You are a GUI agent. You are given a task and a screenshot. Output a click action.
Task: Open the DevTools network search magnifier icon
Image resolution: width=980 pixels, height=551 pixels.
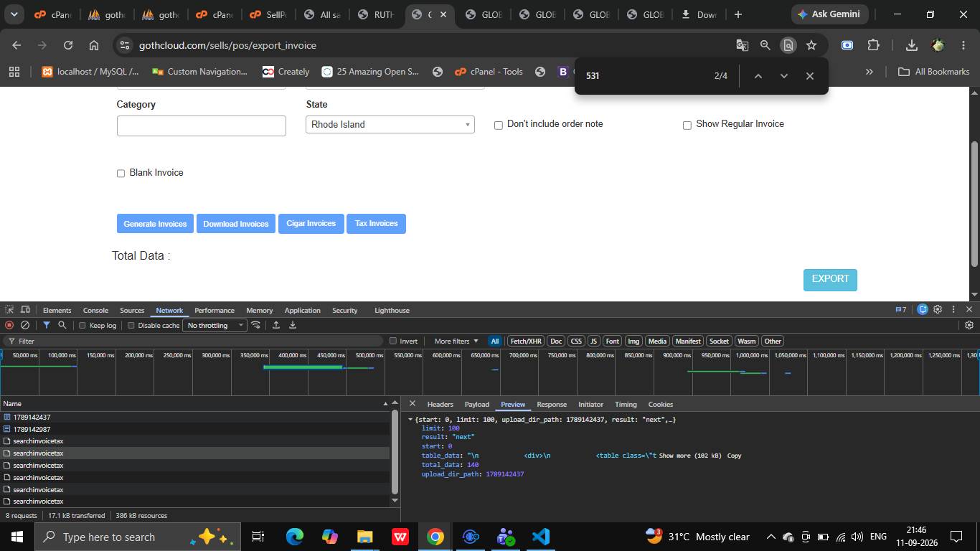point(62,325)
